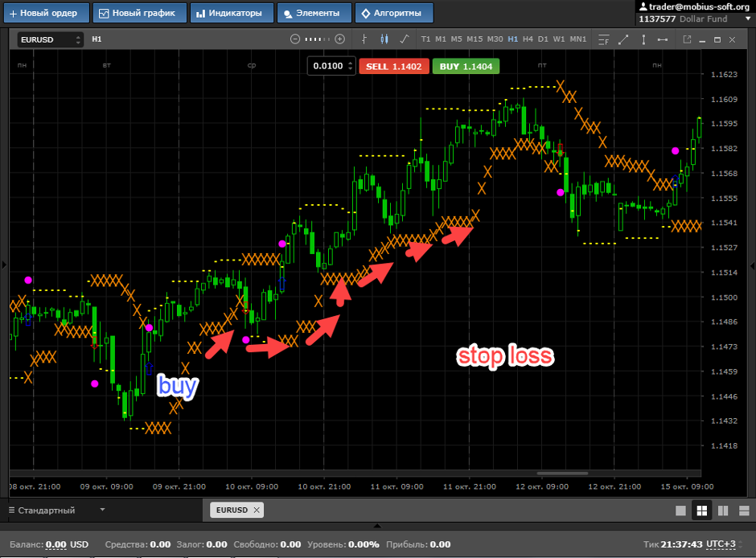Click the H1 label beside symbol selector

tap(97, 39)
